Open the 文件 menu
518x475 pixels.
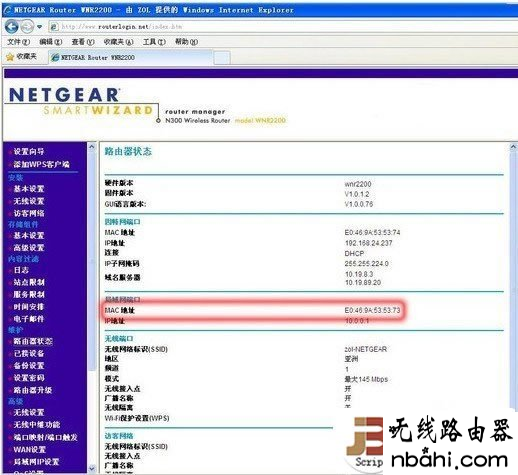tap(18, 42)
